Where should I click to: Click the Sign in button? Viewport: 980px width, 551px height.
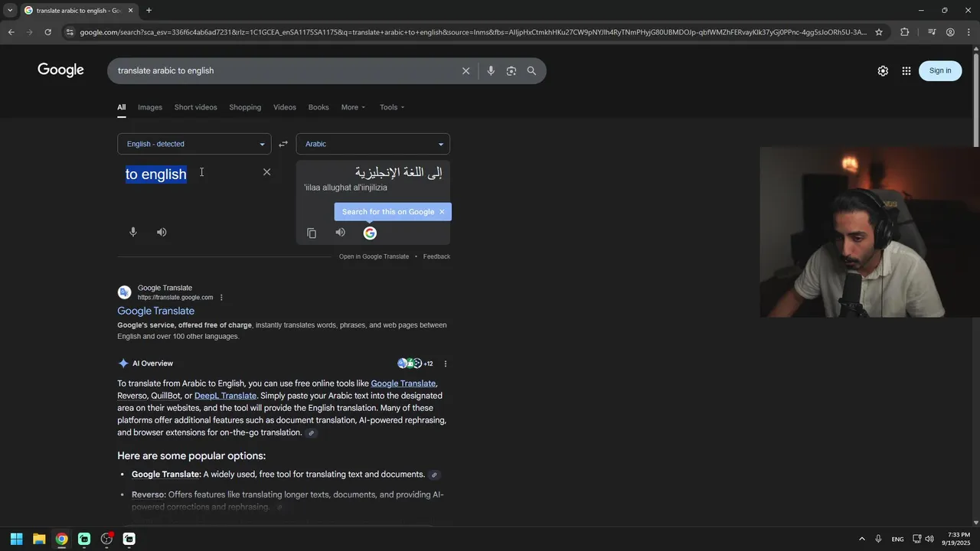[940, 70]
